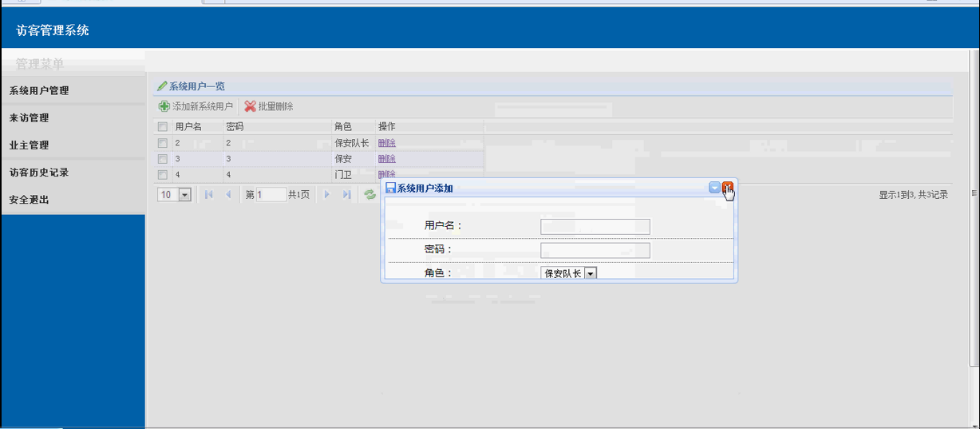Toggle the select-all checkbox in the header row

click(163, 127)
